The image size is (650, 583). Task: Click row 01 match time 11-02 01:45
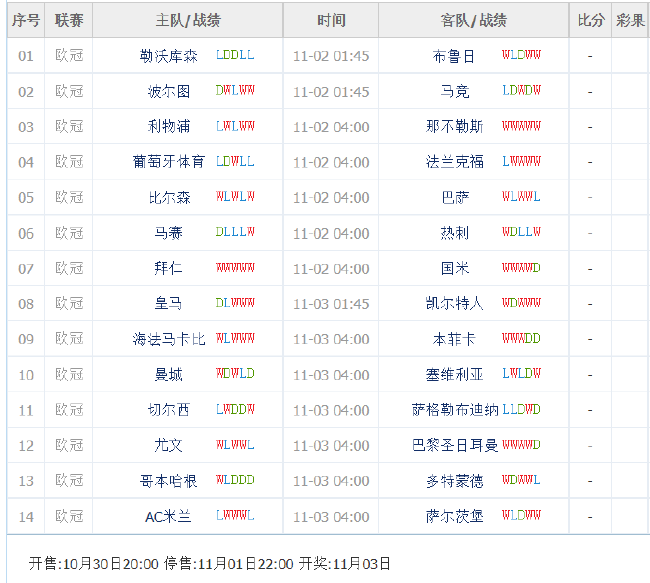[x=331, y=56]
